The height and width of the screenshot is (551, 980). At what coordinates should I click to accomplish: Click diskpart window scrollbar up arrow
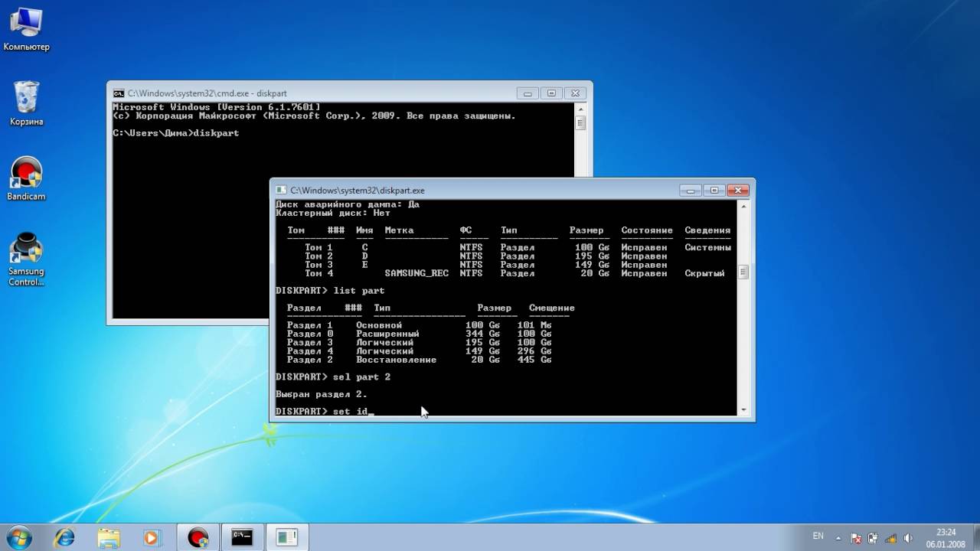(x=743, y=207)
